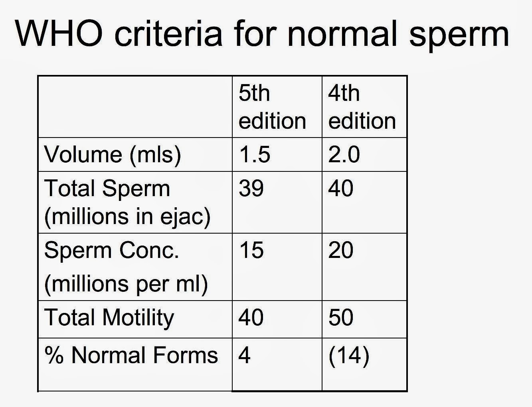Image resolution: width=532 pixels, height=407 pixels.
Task: Click the 2.0 volume value cell
Action: point(344,155)
